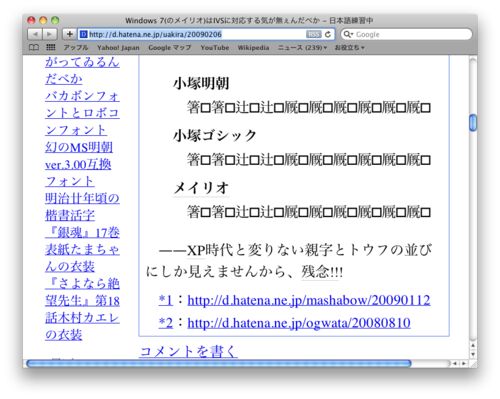Open RSS feed via the RSS badge
Viewport: 500px width, 399px height.
pyautogui.click(x=314, y=34)
